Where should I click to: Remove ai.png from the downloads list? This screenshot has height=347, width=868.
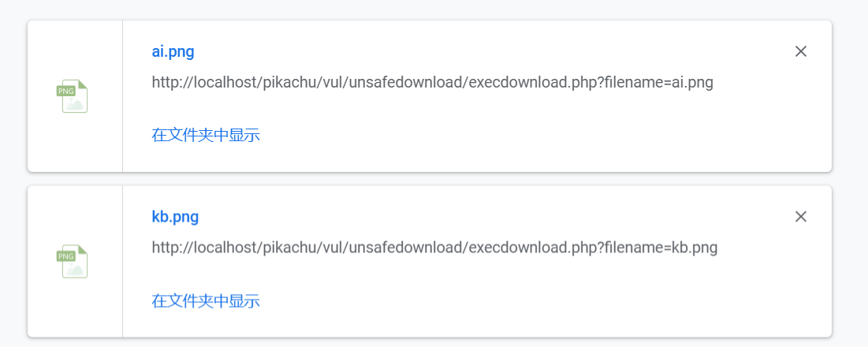coord(801,51)
